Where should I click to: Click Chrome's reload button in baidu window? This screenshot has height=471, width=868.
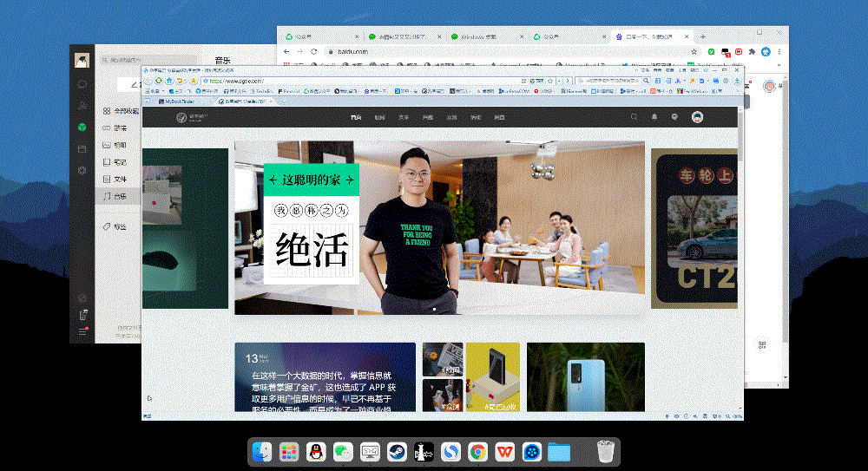click(314, 51)
